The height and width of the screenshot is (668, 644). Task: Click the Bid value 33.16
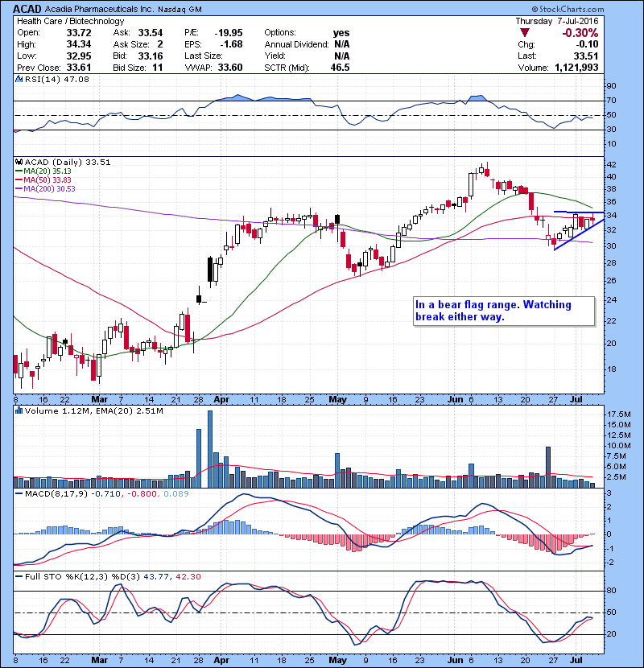click(x=150, y=56)
